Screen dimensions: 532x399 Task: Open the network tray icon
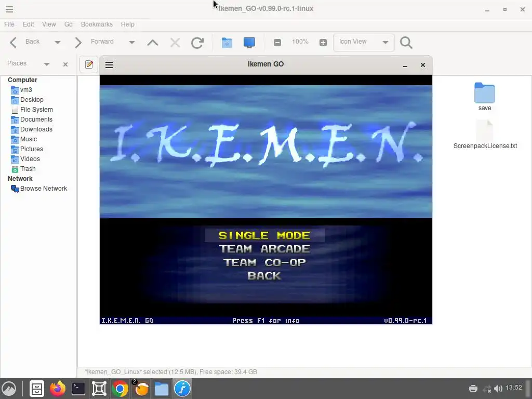pos(487,389)
